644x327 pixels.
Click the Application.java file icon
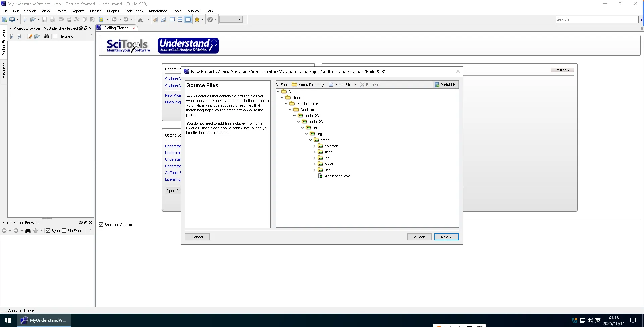321,176
